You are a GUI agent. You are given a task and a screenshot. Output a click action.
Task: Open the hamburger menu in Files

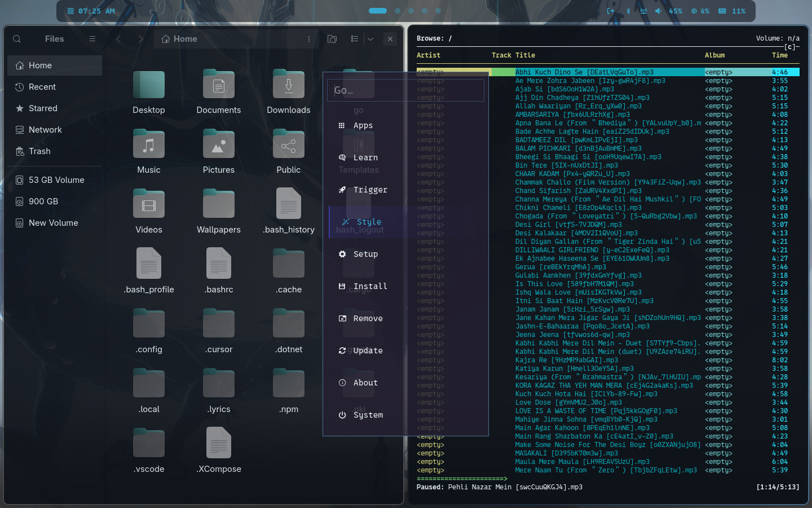pos(92,39)
